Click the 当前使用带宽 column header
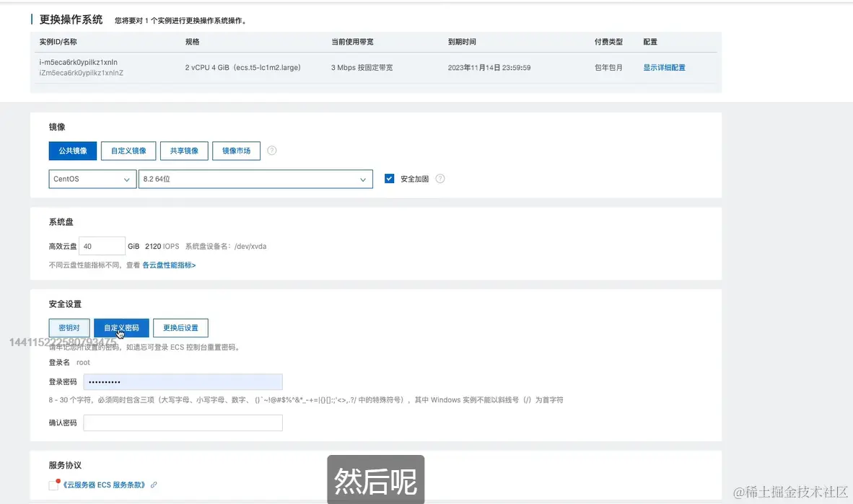 click(x=352, y=42)
